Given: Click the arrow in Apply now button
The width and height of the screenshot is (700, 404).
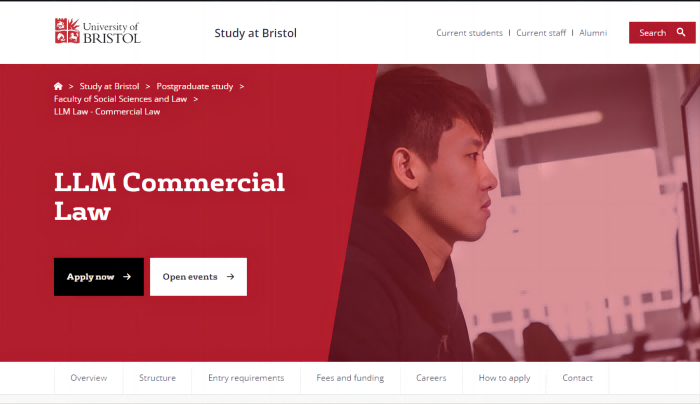Looking at the screenshot, I should coord(127,277).
